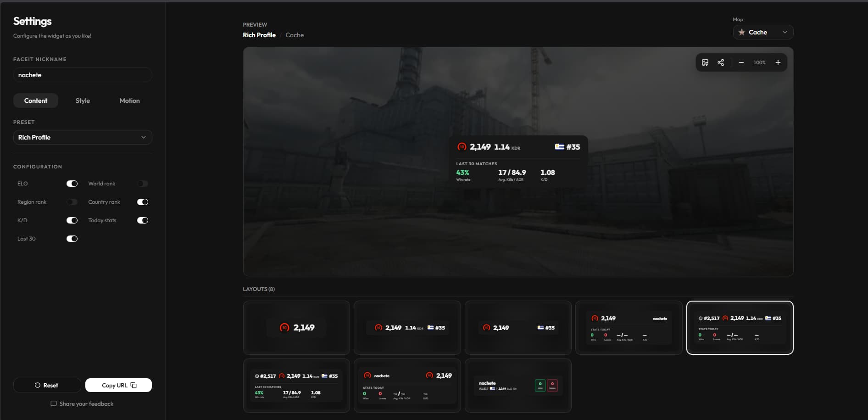Click the Cache breadcrumb text
This screenshot has height=420, width=868.
[x=295, y=35]
